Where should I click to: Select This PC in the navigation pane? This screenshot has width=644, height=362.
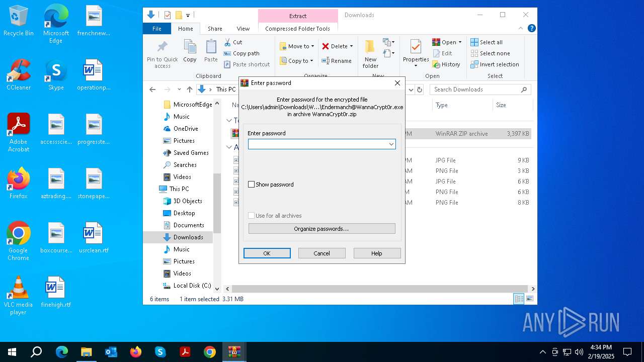pos(179,189)
